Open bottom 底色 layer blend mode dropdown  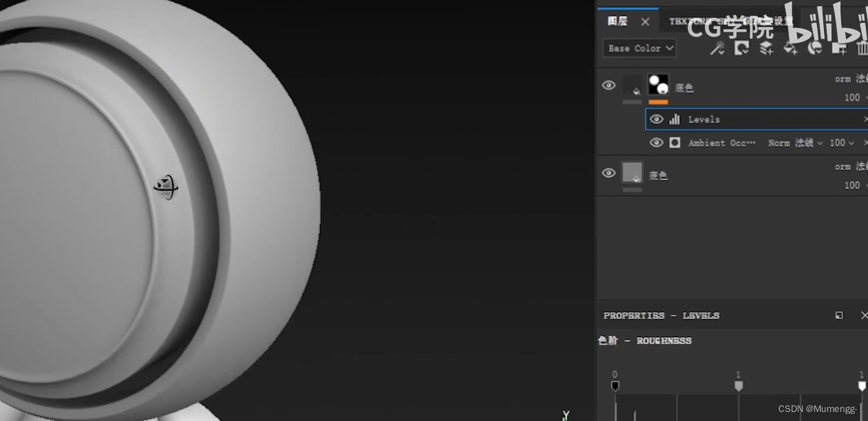click(x=851, y=166)
